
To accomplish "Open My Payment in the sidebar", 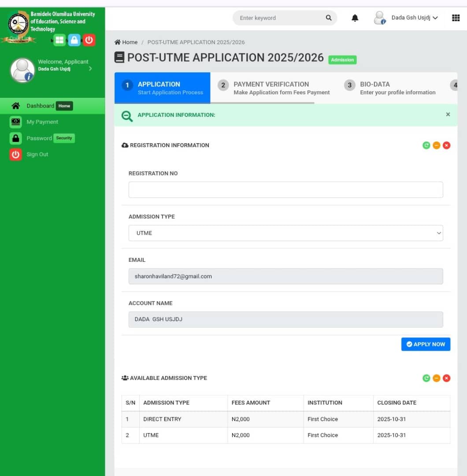I will click(52, 122).
